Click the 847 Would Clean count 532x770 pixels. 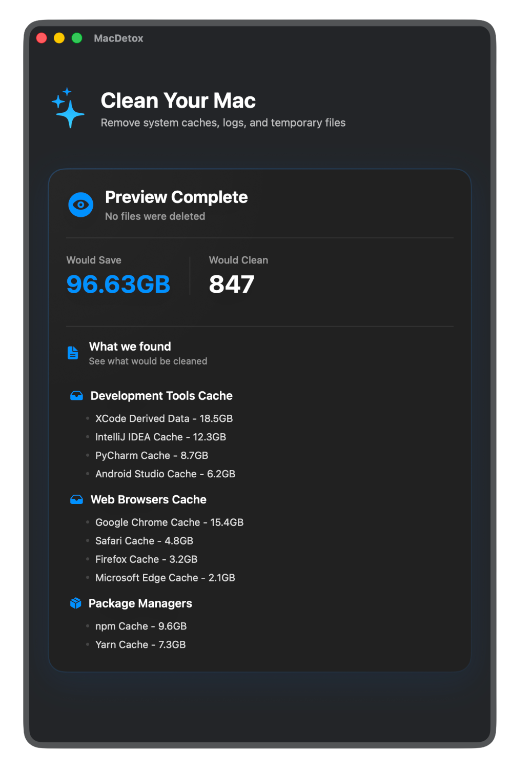tap(232, 284)
